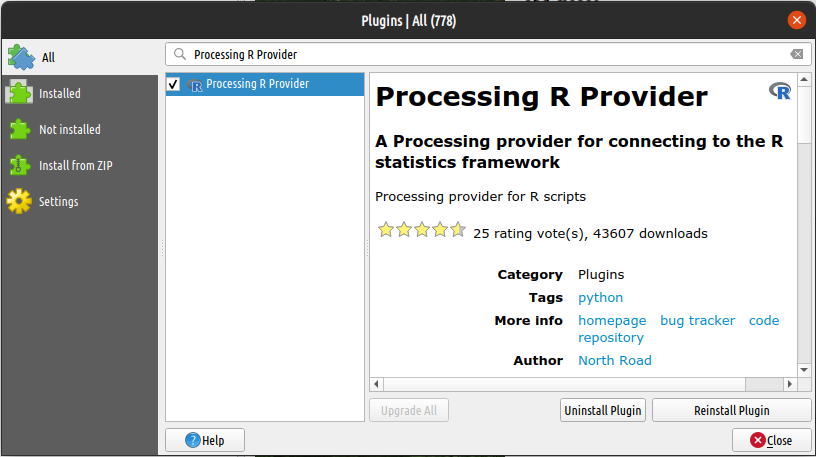This screenshot has height=457, width=816.
Task: Open the bug tracker link
Action: coord(697,321)
